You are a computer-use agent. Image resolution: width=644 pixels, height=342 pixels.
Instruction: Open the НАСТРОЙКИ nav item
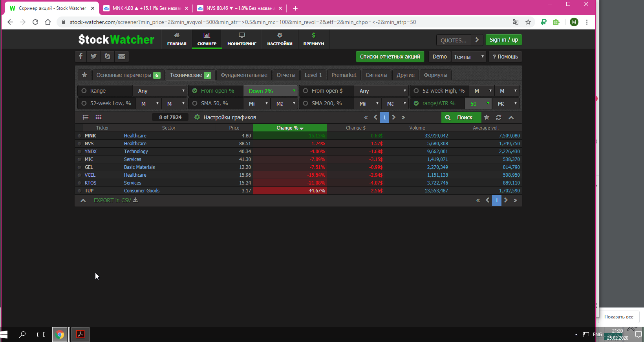click(x=280, y=39)
